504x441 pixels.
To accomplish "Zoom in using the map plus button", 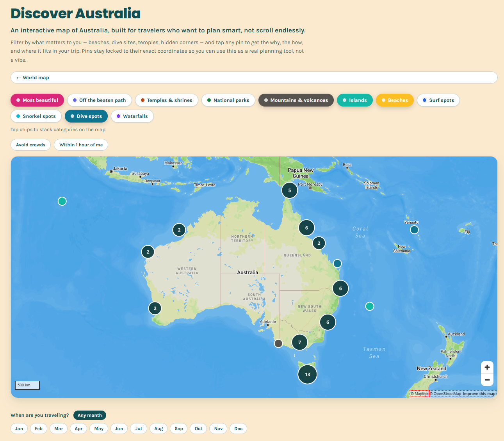I will pos(487,367).
